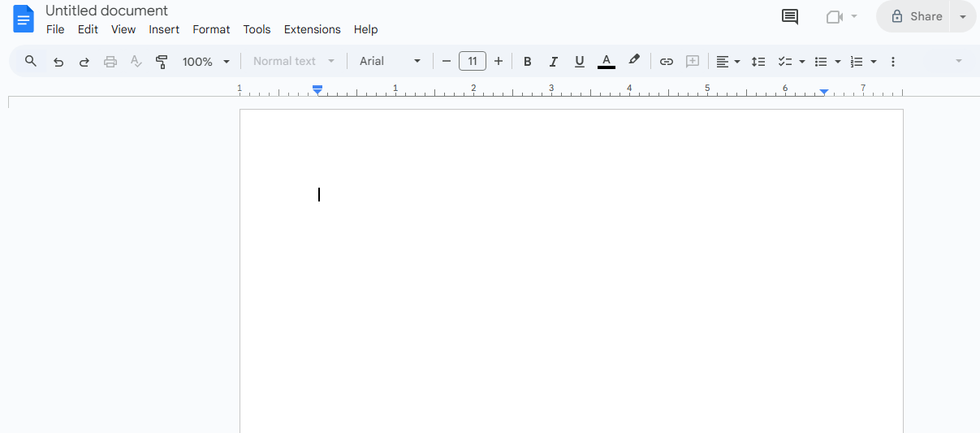Add a comment from the toolbar
The width and height of the screenshot is (980, 433).
pos(693,62)
